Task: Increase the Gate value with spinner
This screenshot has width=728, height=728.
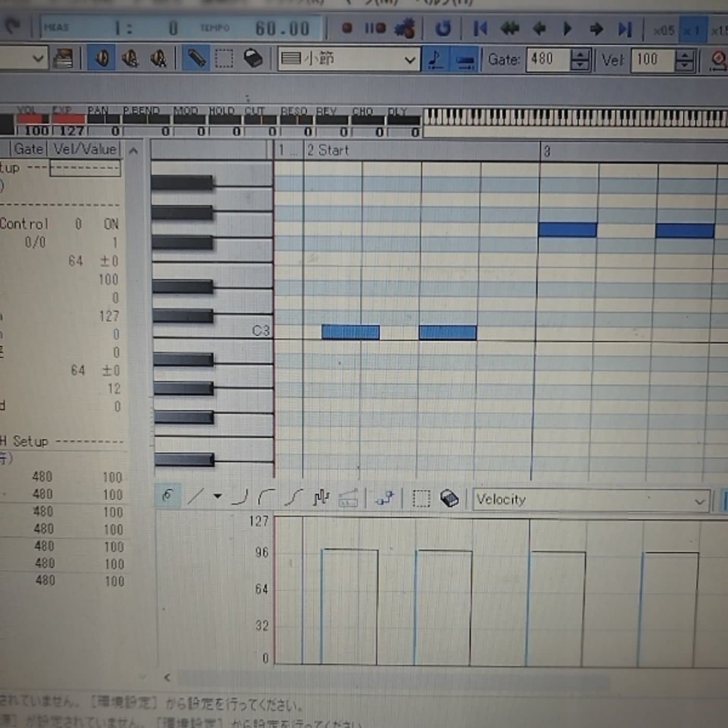Action: click(580, 55)
